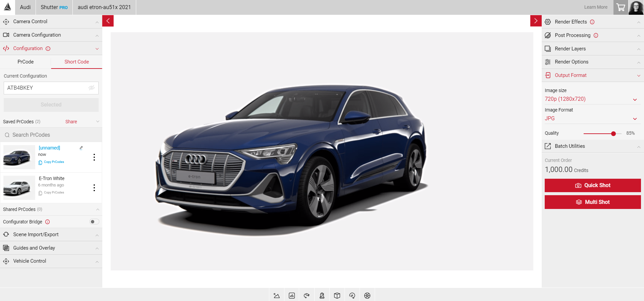Click the Share link for Saved PrCodes
The image size is (644, 301).
click(x=71, y=122)
